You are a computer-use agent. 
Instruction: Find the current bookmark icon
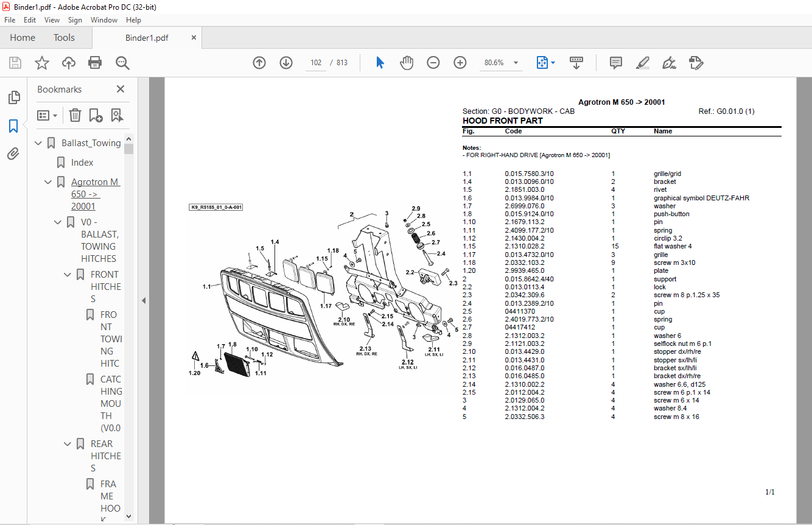coord(117,115)
